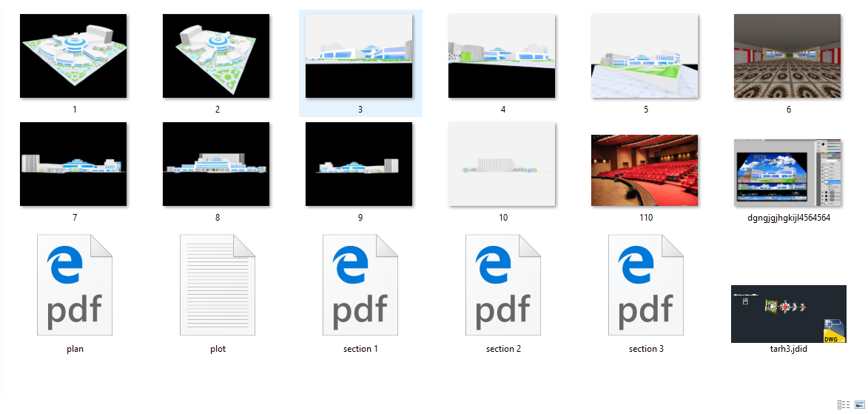Select image 110 red auditorium seats

(645, 170)
